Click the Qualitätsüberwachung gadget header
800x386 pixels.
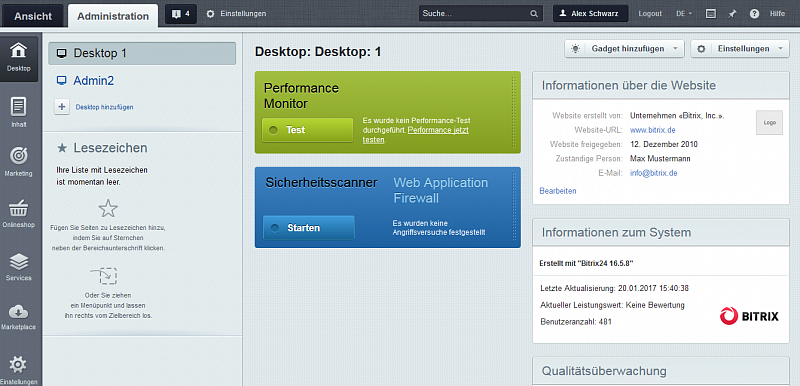click(x=661, y=371)
